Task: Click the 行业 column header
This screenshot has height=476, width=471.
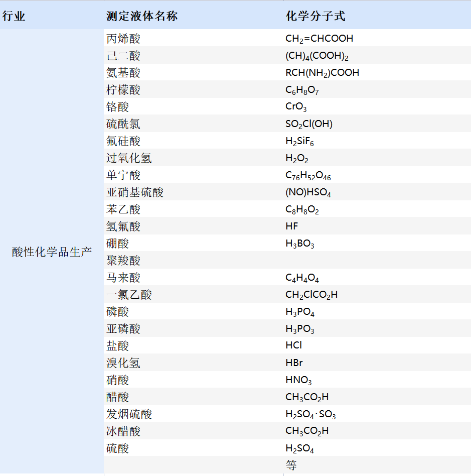Action: (x=14, y=16)
